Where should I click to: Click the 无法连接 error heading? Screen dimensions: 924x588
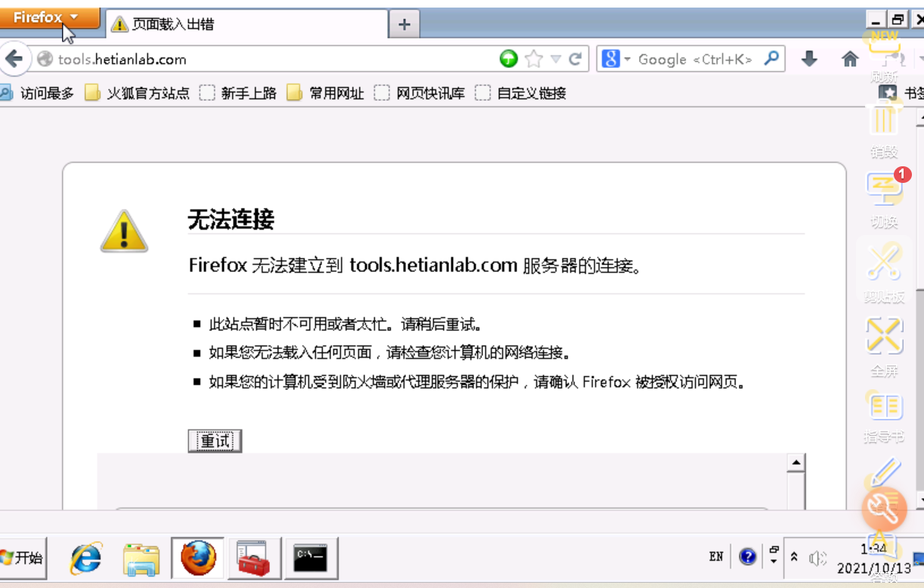[x=231, y=220]
